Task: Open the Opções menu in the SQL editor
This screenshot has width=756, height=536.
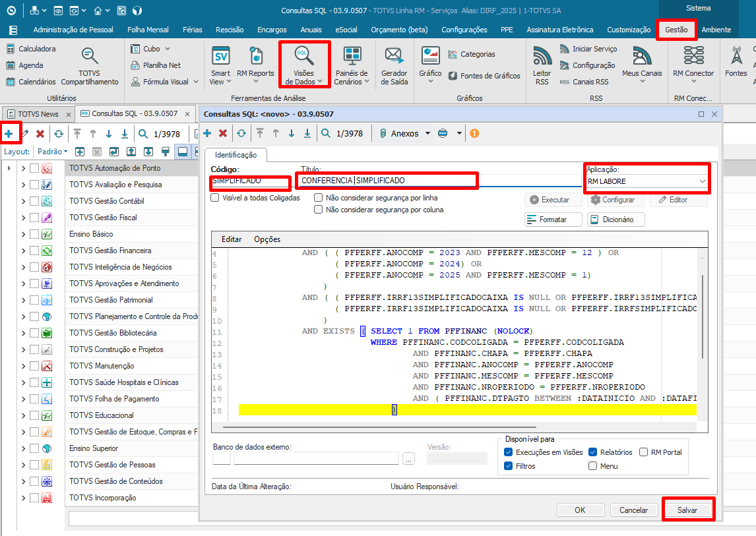Action: tap(267, 239)
